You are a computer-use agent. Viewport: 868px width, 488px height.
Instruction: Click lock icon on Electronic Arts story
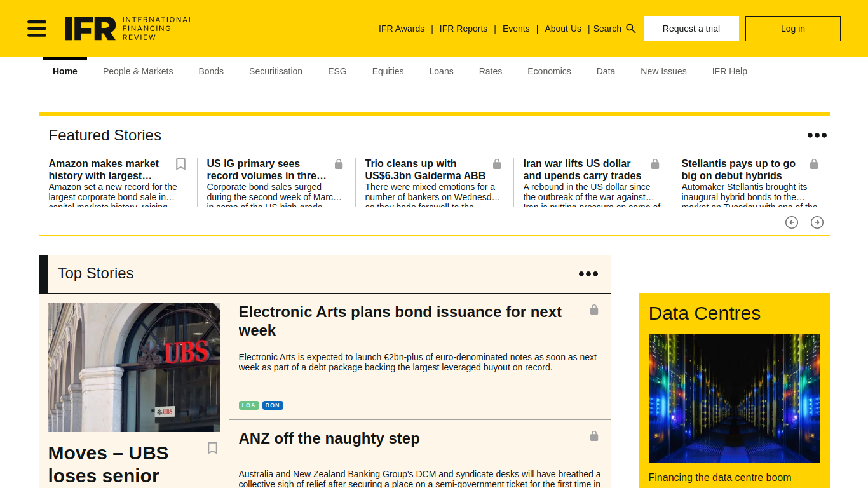[594, 309]
